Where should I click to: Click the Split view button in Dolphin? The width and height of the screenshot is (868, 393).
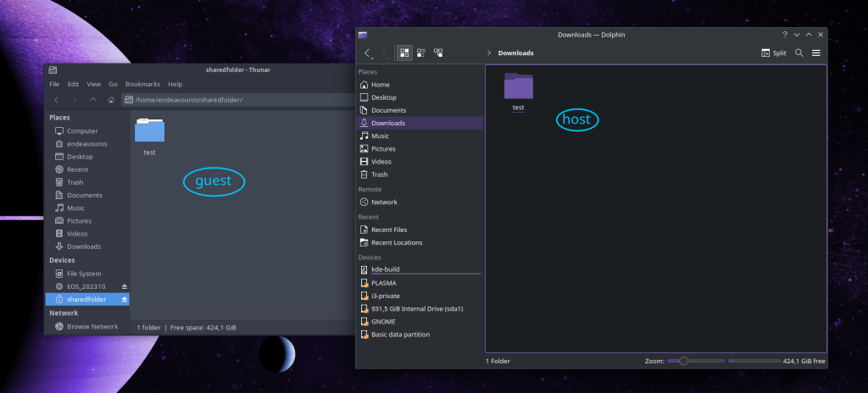click(x=773, y=53)
